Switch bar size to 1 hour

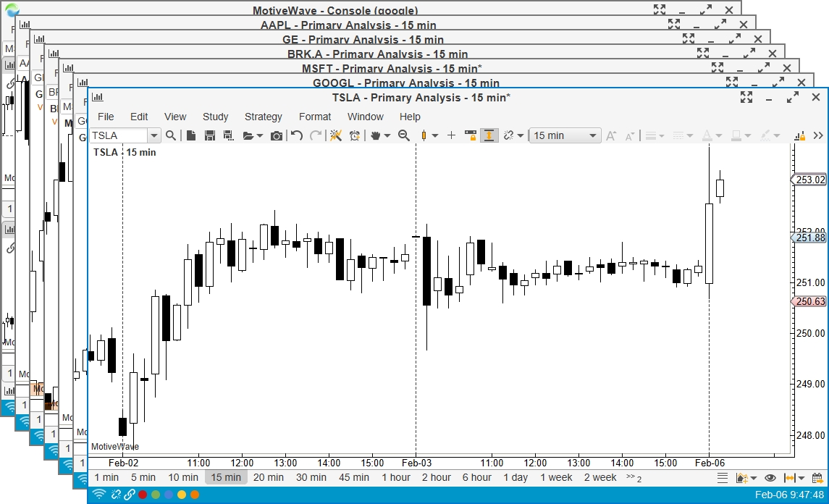click(396, 477)
